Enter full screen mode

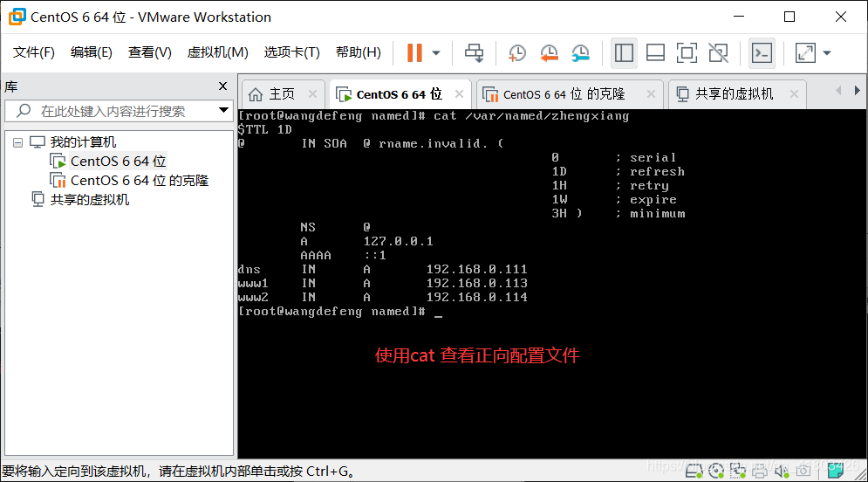click(687, 52)
